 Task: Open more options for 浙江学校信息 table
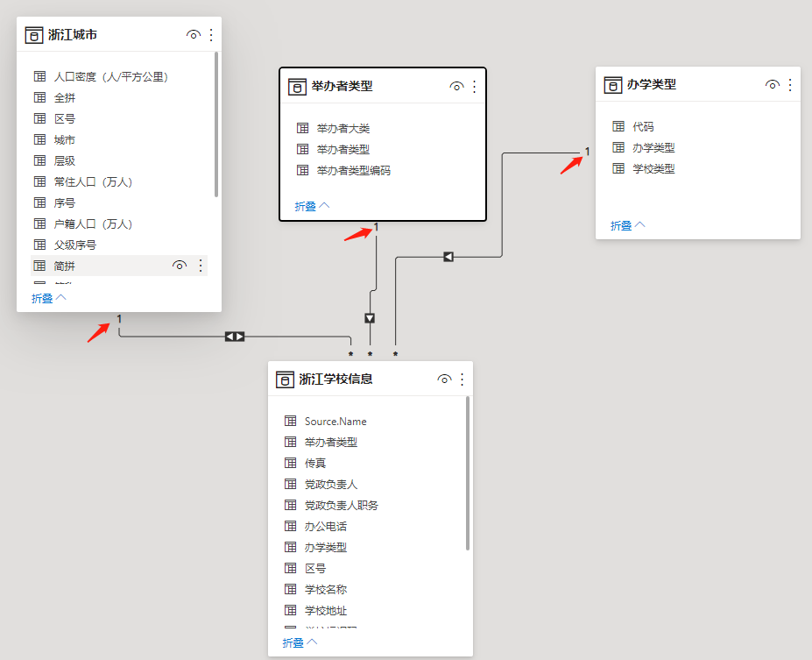462,379
